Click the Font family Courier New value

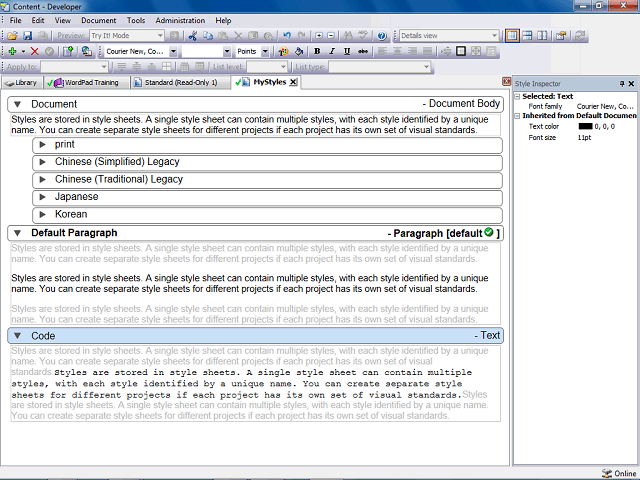605,106
